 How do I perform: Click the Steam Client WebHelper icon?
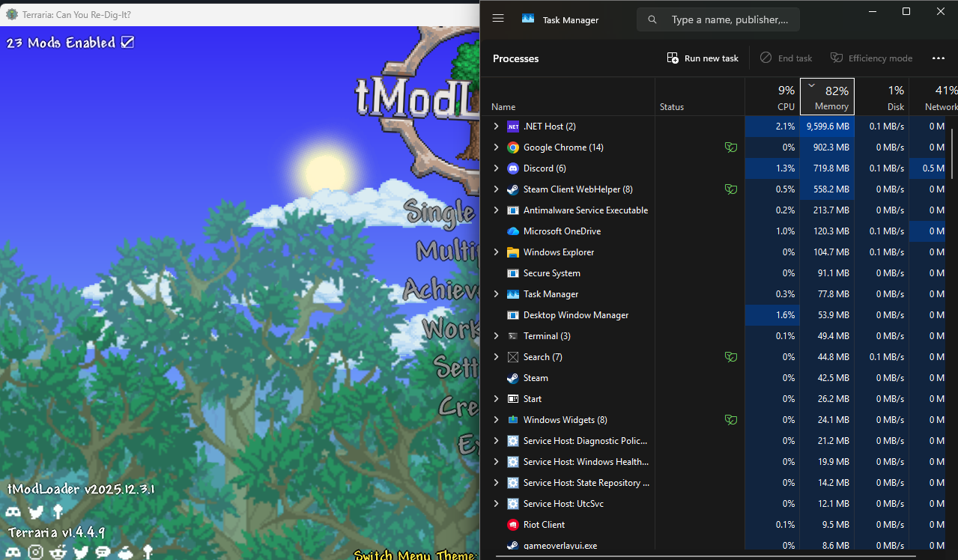(x=513, y=189)
